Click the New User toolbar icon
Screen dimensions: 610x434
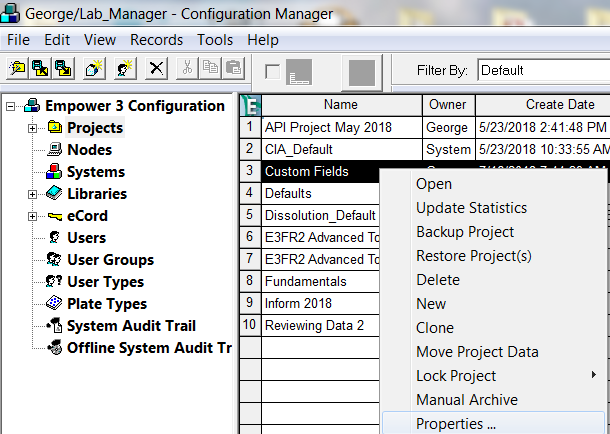[x=125, y=69]
